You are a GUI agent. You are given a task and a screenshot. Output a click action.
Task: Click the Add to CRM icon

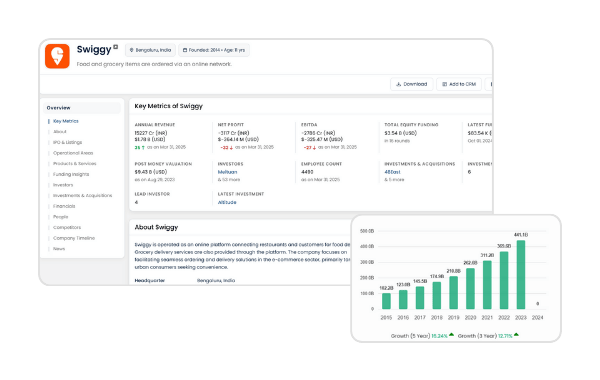tap(444, 84)
